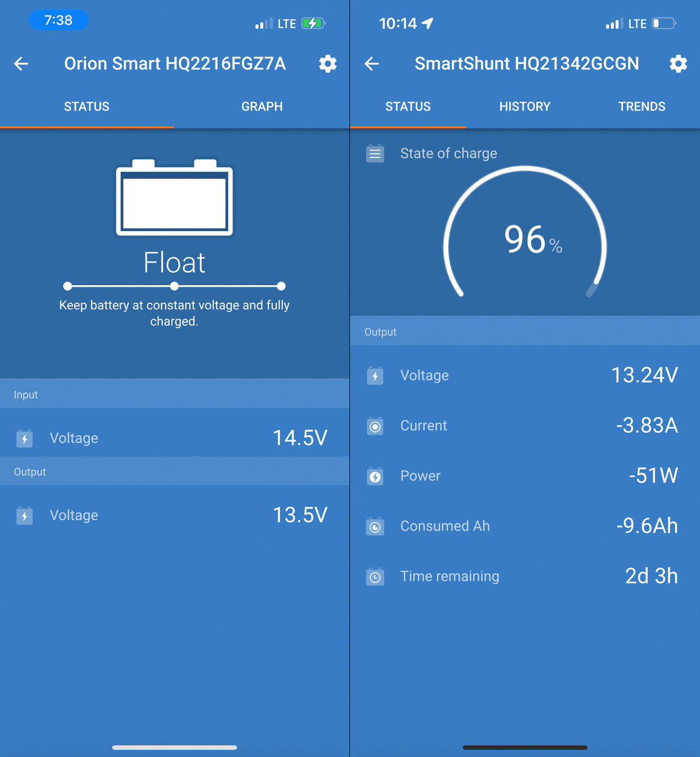Open SmartShunt settings gear
The width and height of the screenshot is (700, 757).
tap(678, 64)
